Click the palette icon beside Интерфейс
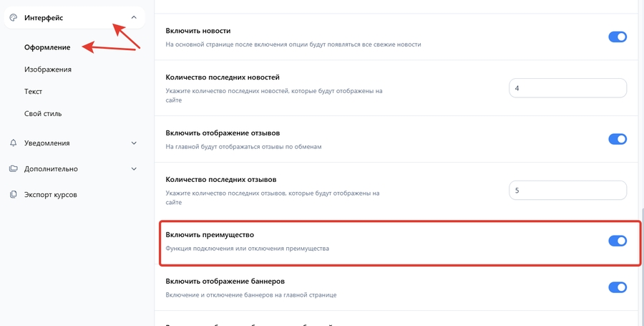 coord(13,18)
